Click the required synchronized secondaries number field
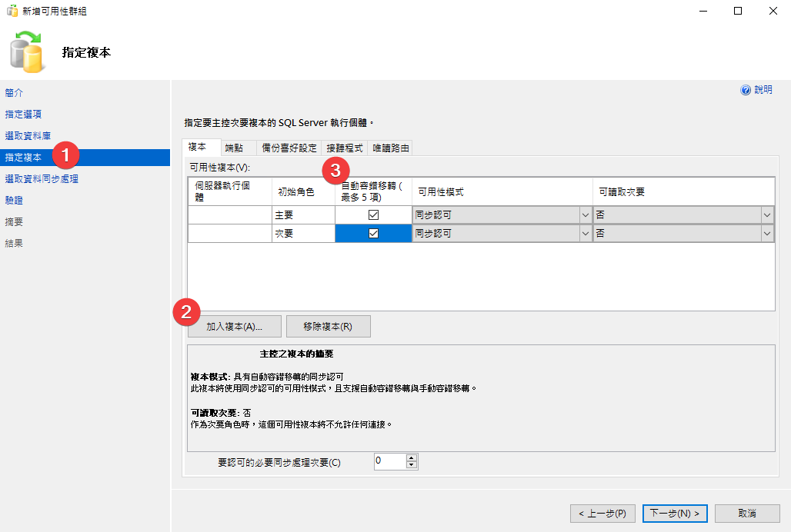The image size is (791, 532). click(x=389, y=461)
